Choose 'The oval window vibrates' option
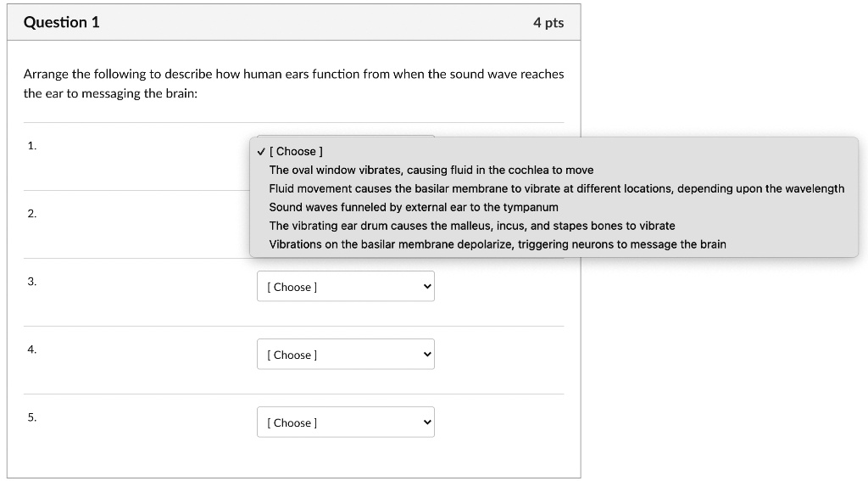The width and height of the screenshot is (868, 481). [x=431, y=170]
